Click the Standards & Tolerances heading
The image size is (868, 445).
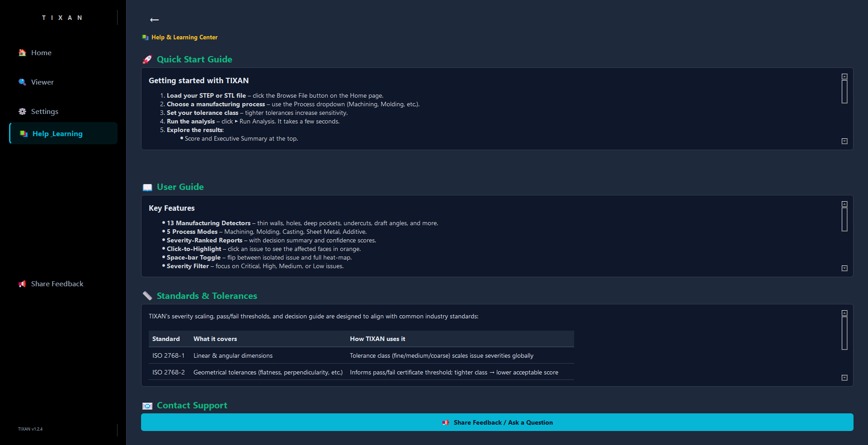point(207,296)
